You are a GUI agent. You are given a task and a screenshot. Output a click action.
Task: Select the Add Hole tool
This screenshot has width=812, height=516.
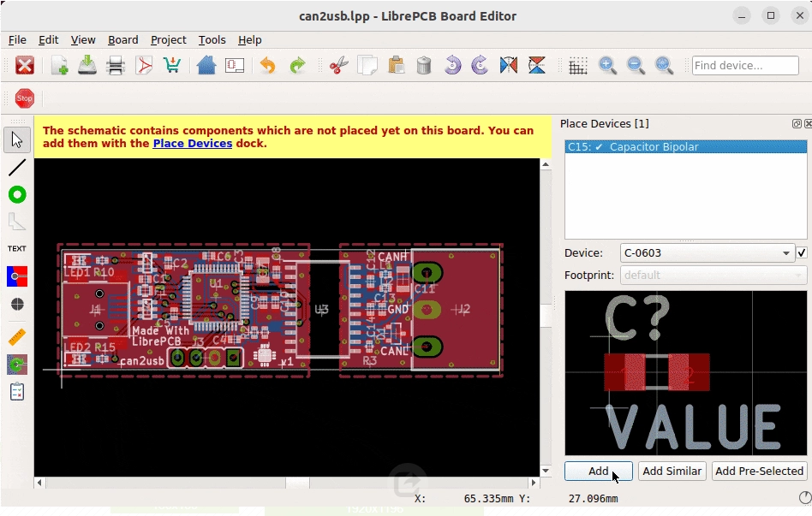click(17, 305)
